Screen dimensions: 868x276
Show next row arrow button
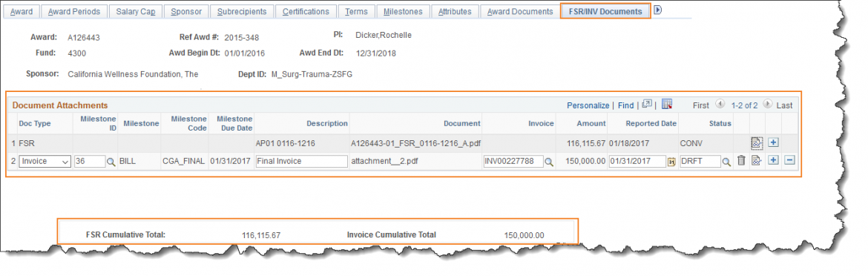tap(767, 104)
